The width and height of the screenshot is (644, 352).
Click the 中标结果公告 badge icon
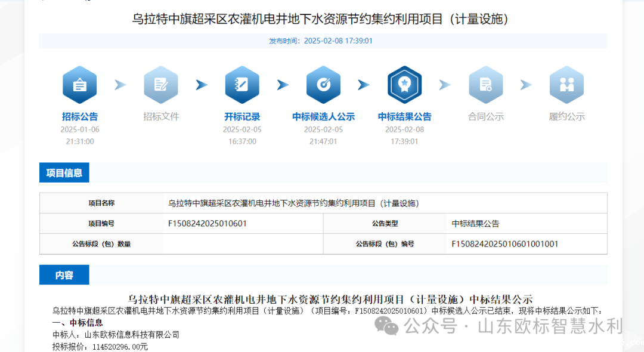coord(404,85)
